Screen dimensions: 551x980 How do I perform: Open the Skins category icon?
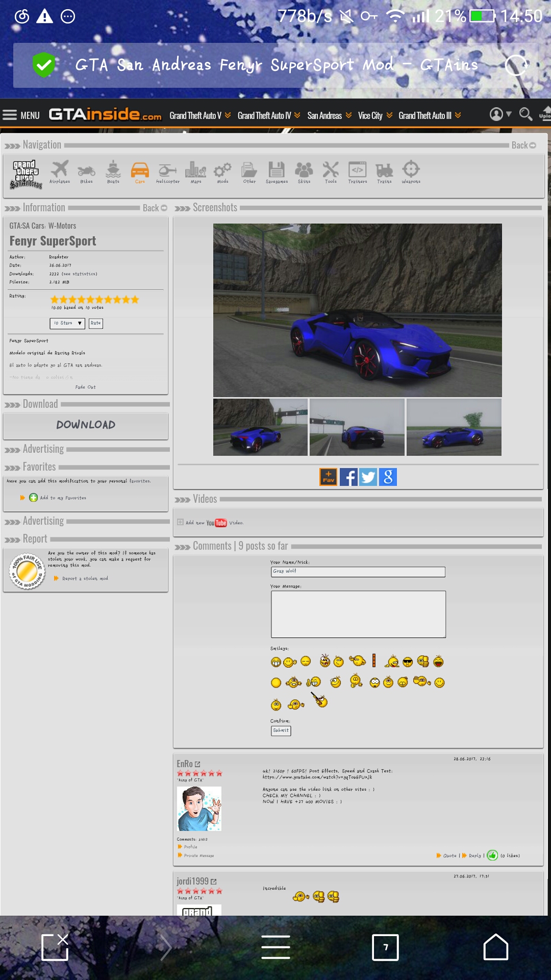coord(304,172)
